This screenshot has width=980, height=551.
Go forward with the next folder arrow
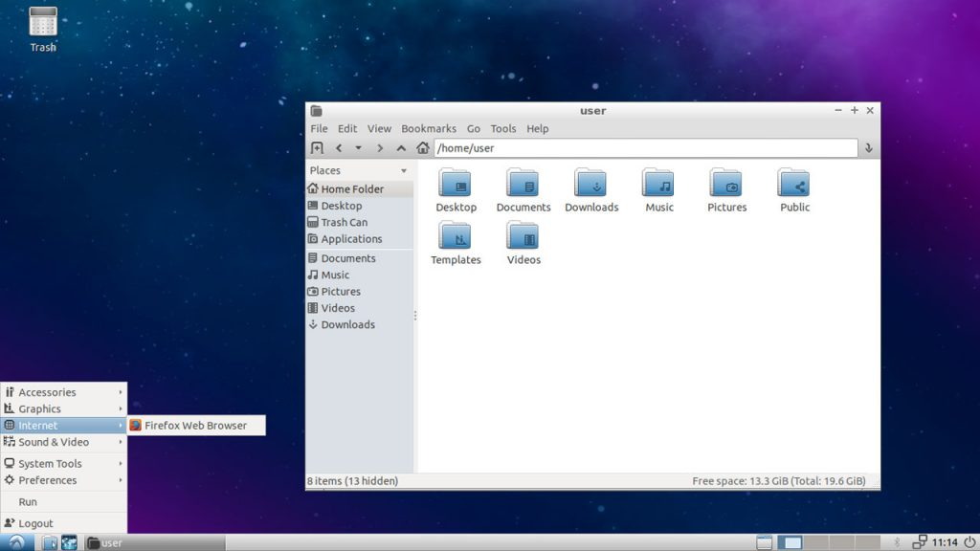point(379,148)
